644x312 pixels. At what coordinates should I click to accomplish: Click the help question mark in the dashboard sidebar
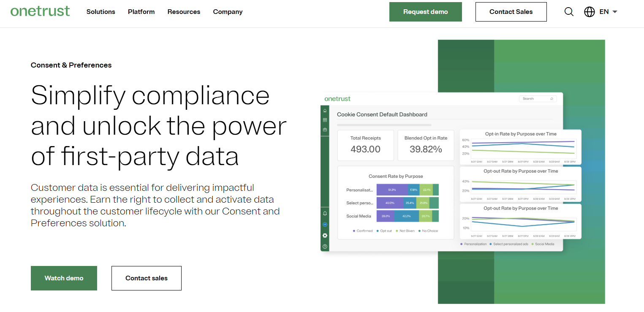[325, 247]
